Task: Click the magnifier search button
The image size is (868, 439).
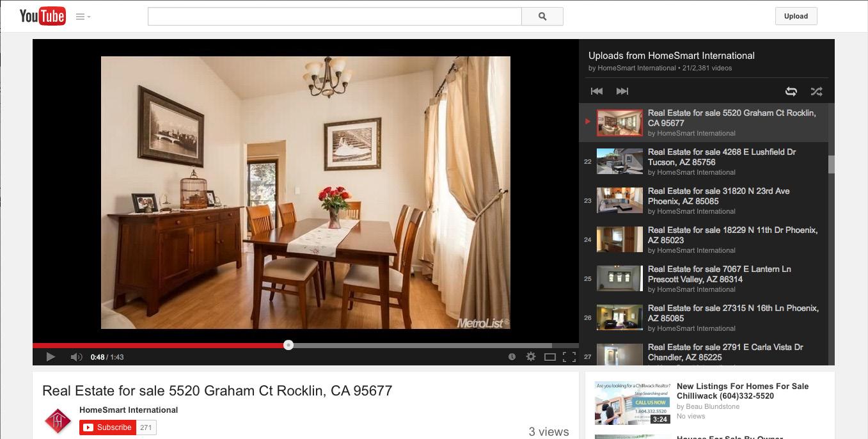Action: coord(542,17)
